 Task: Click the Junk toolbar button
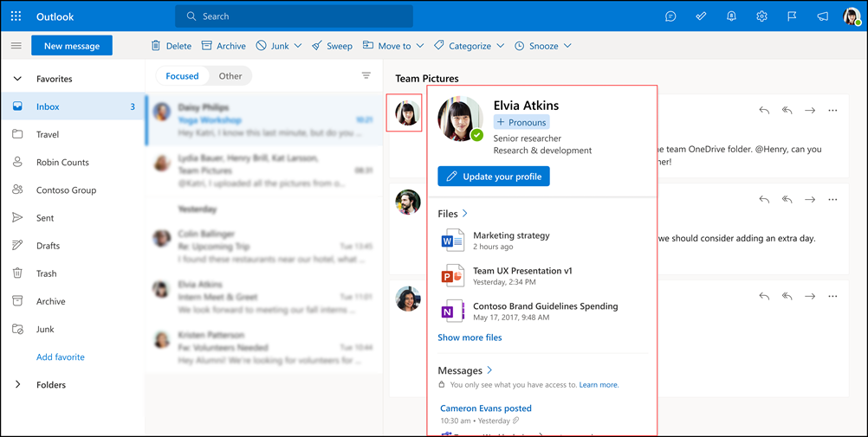[x=272, y=46]
